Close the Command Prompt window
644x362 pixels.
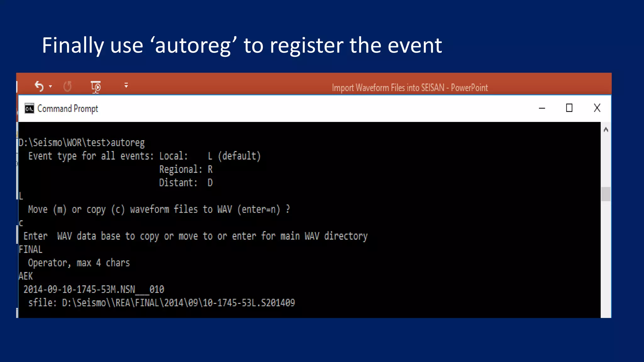pos(597,108)
